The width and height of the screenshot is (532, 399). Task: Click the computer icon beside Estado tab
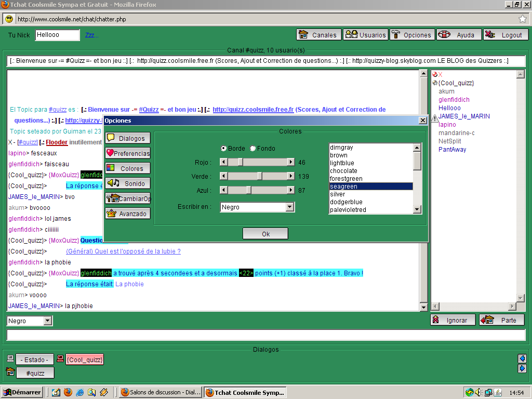click(10, 358)
